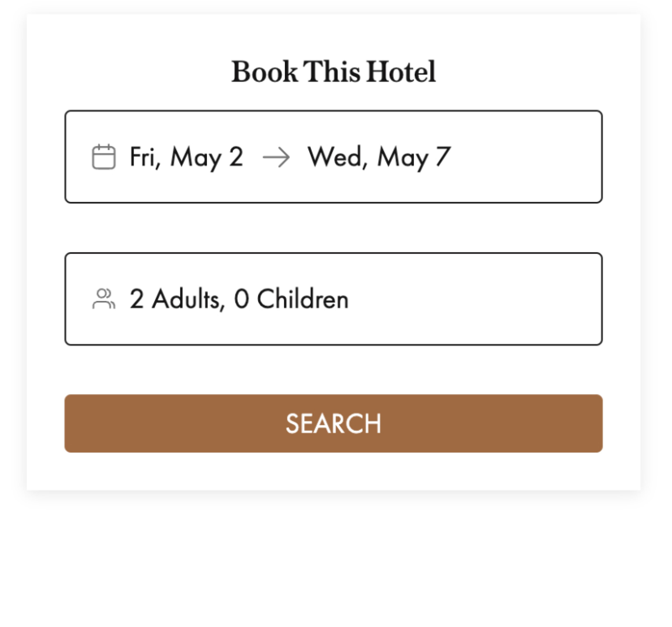Change the check-in date Fri, May 2
This screenshot has width=672, height=627.
[x=186, y=157]
